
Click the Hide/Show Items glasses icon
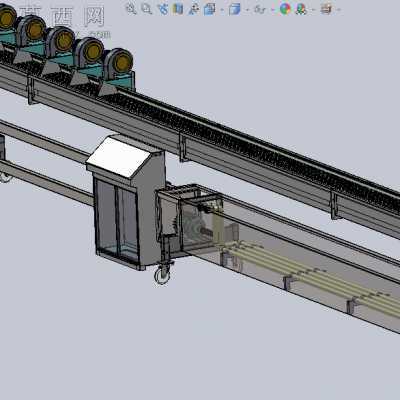point(260,9)
